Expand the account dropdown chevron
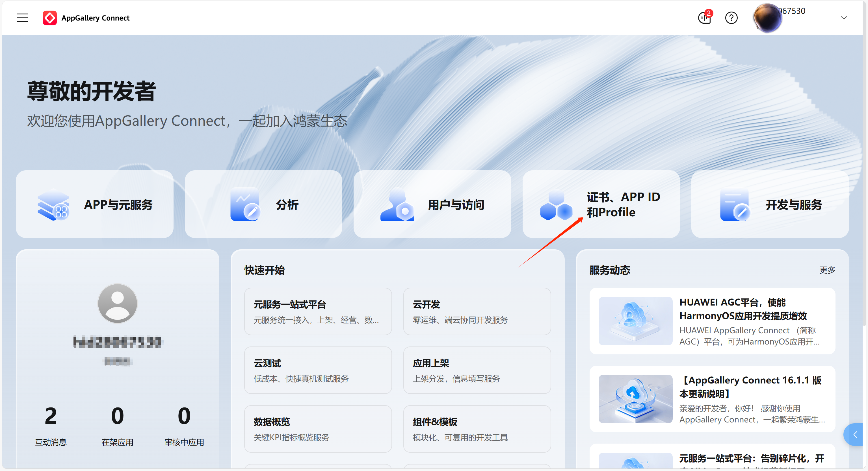868x471 pixels. pos(843,18)
